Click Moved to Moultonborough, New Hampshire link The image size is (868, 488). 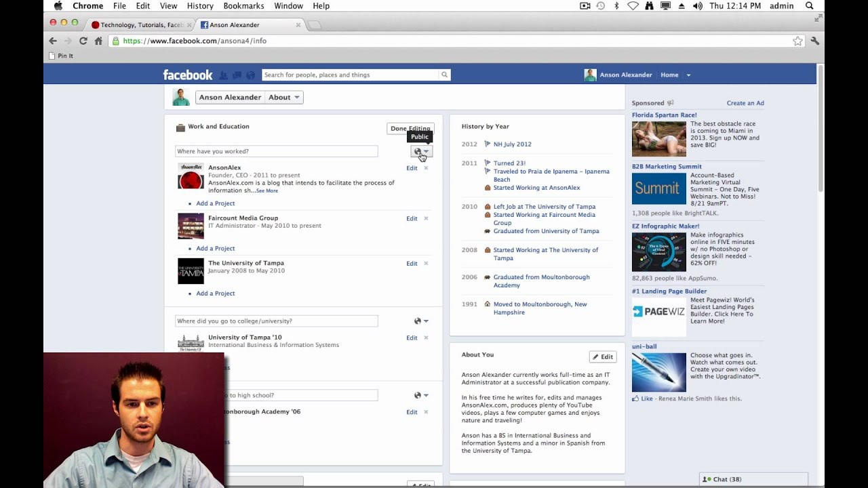pyautogui.click(x=540, y=308)
